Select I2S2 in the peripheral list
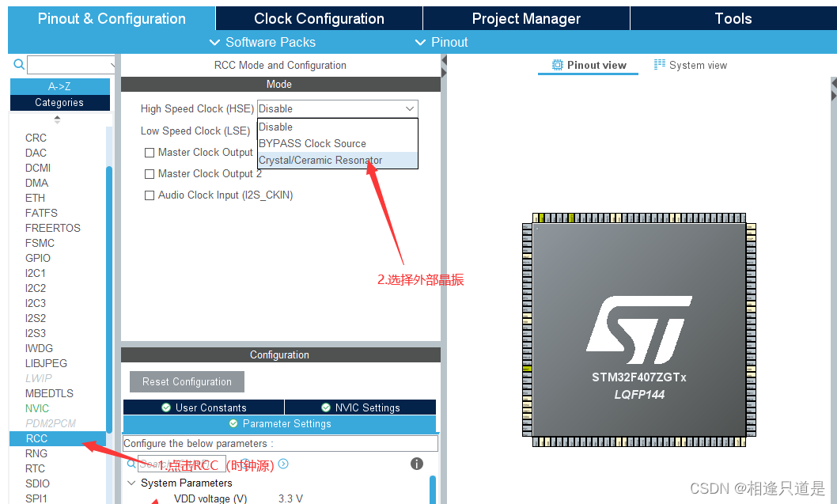Viewport: 837px width, 504px height. point(36,318)
